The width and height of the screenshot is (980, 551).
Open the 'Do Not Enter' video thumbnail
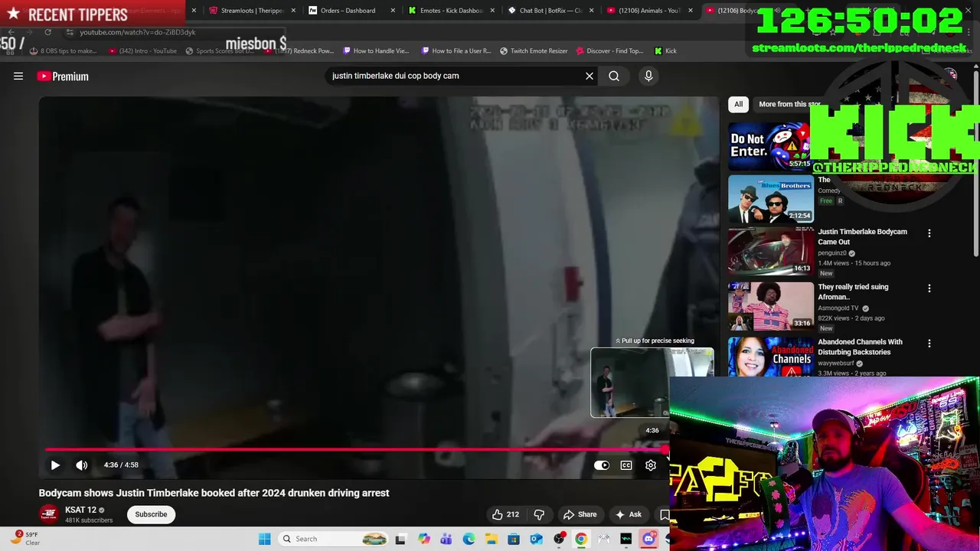coord(770,146)
